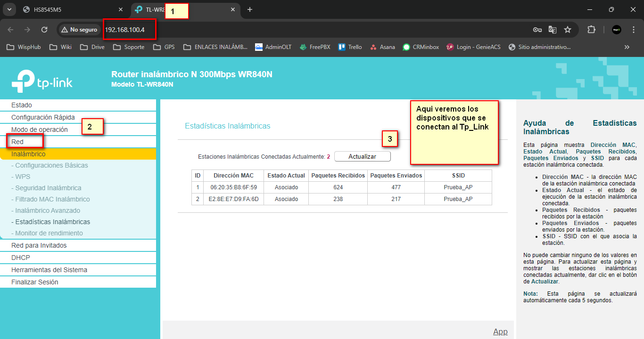Click the Paquetes Recibidos column header
The height and width of the screenshot is (339, 644).
pos(338,176)
